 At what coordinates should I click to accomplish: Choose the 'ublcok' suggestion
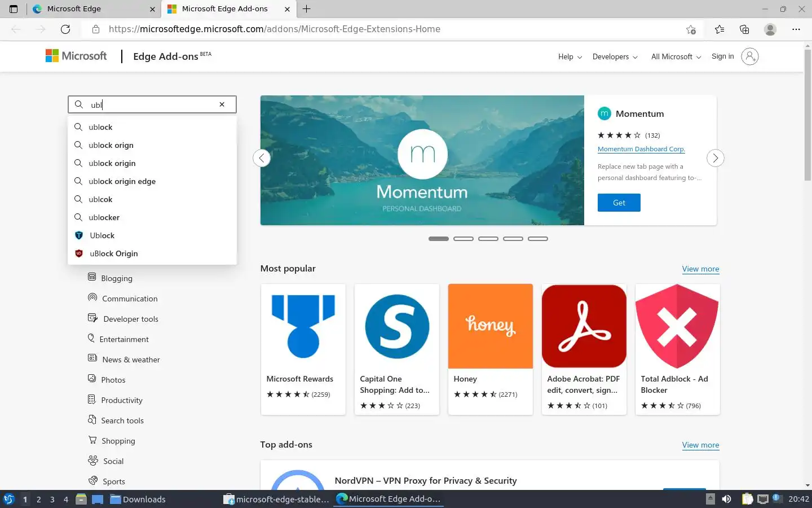[152, 199]
